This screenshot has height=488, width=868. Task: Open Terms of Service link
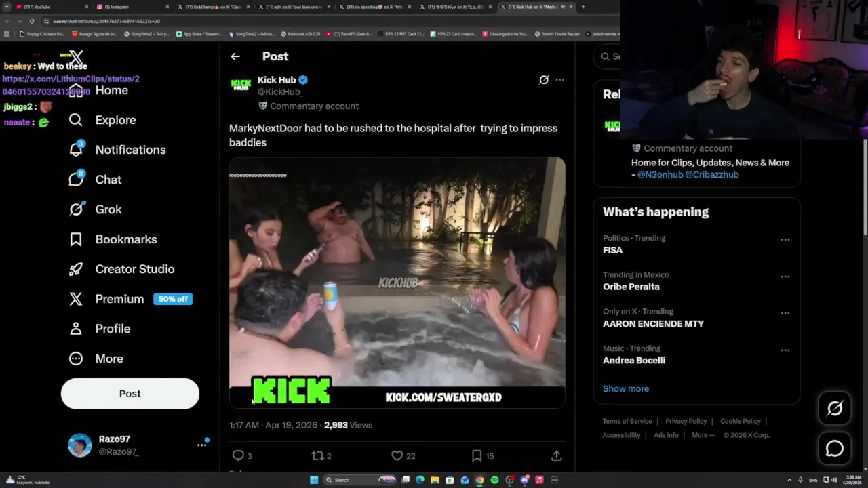[627, 421]
